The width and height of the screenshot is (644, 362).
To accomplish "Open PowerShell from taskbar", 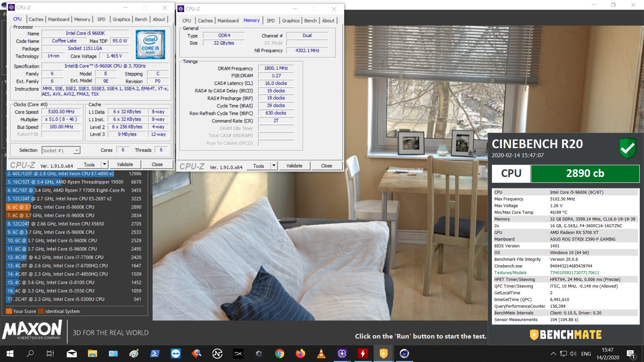I will (155, 354).
